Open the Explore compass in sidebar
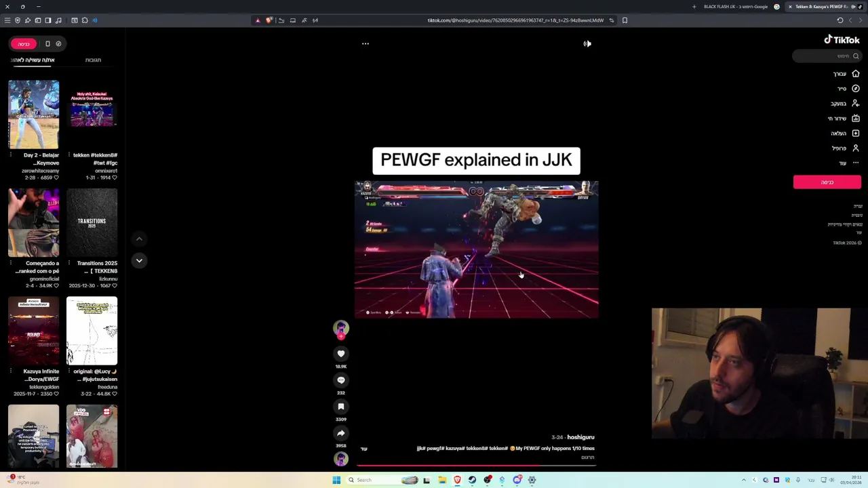 (x=856, y=88)
